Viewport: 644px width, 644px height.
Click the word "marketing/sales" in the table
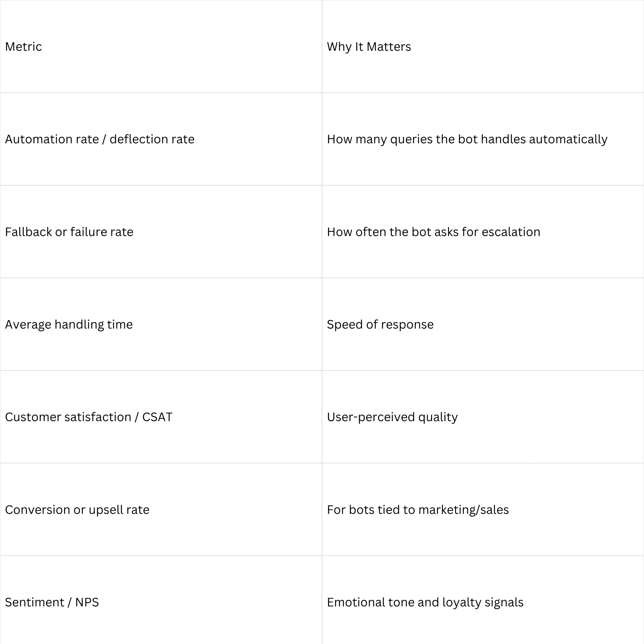click(463, 510)
